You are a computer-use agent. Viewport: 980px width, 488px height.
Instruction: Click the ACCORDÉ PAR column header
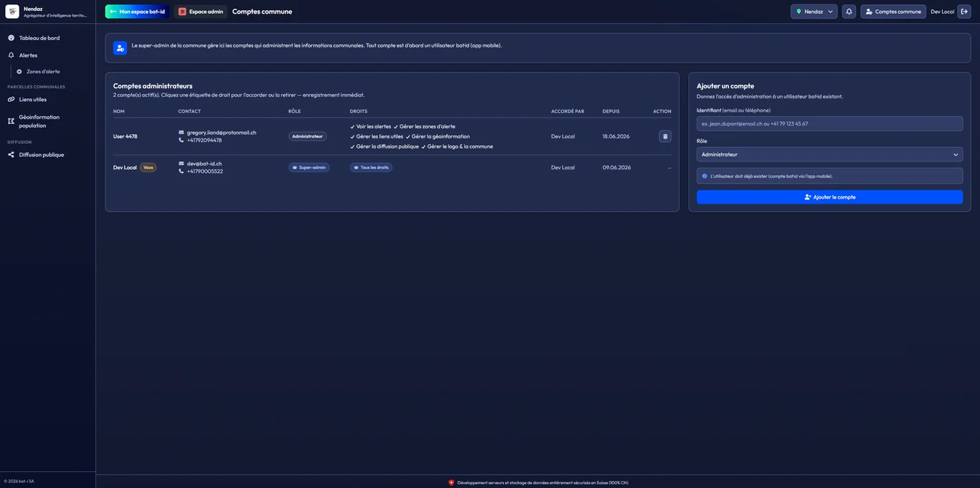click(x=567, y=111)
